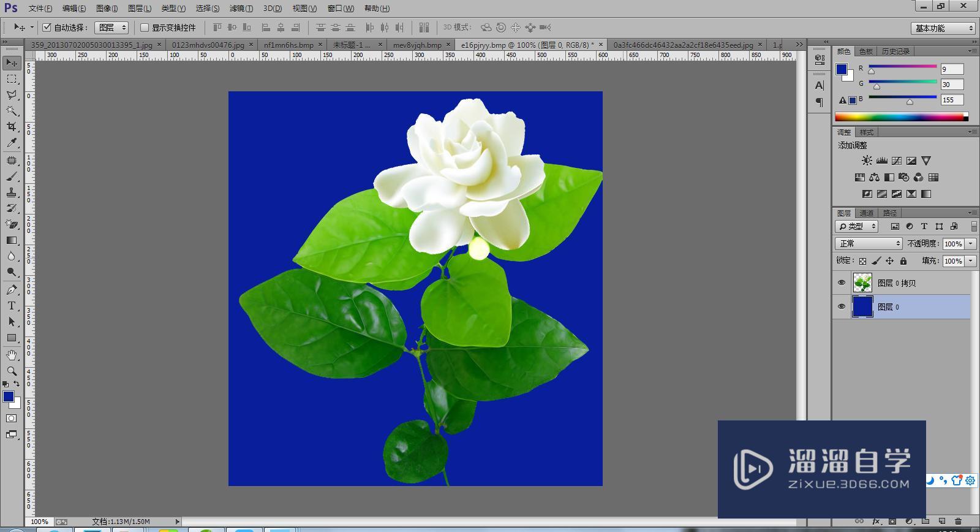This screenshot has height=532, width=980.
Task: Open the 图像(I) menu
Action: (x=107, y=9)
